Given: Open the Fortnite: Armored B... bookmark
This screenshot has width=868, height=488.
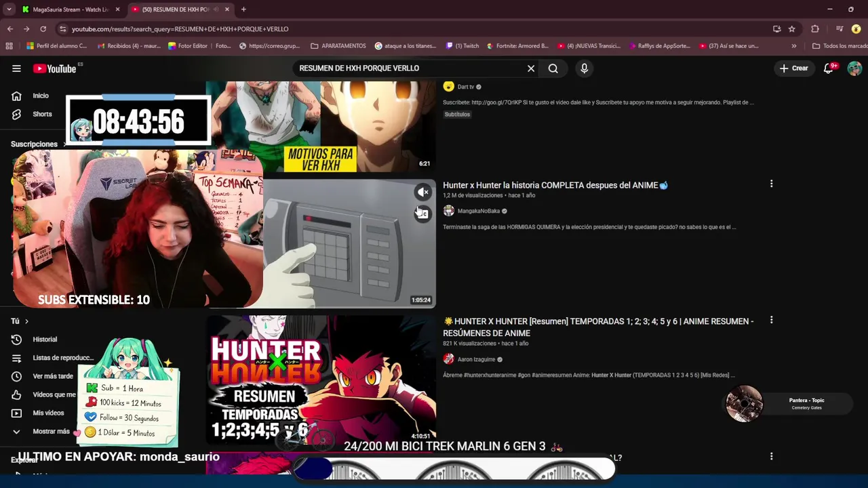Looking at the screenshot, I should (517, 46).
